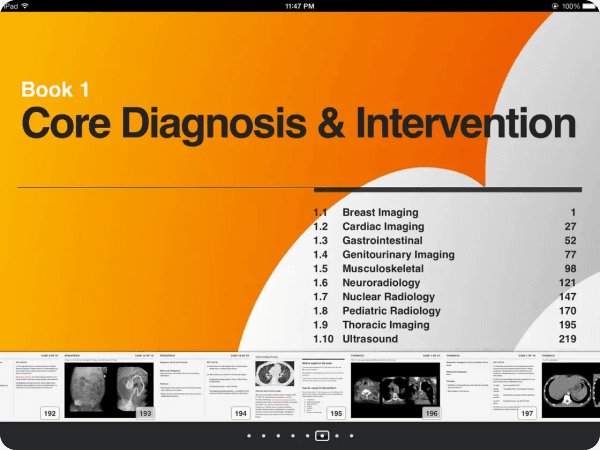Open the Neuroradiology chapter
This screenshot has height=450, width=600.
381,283
